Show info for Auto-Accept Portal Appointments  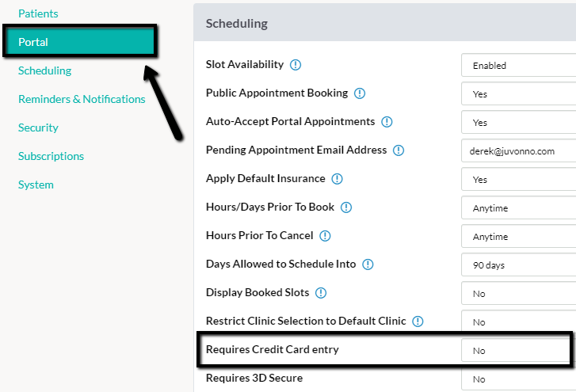click(x=387, y=122)
